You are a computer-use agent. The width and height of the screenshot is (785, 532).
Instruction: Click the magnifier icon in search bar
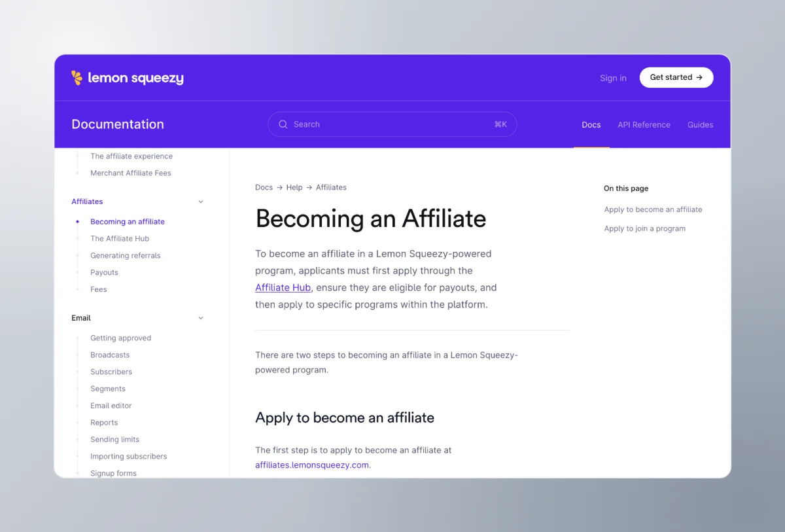[283, 124]
